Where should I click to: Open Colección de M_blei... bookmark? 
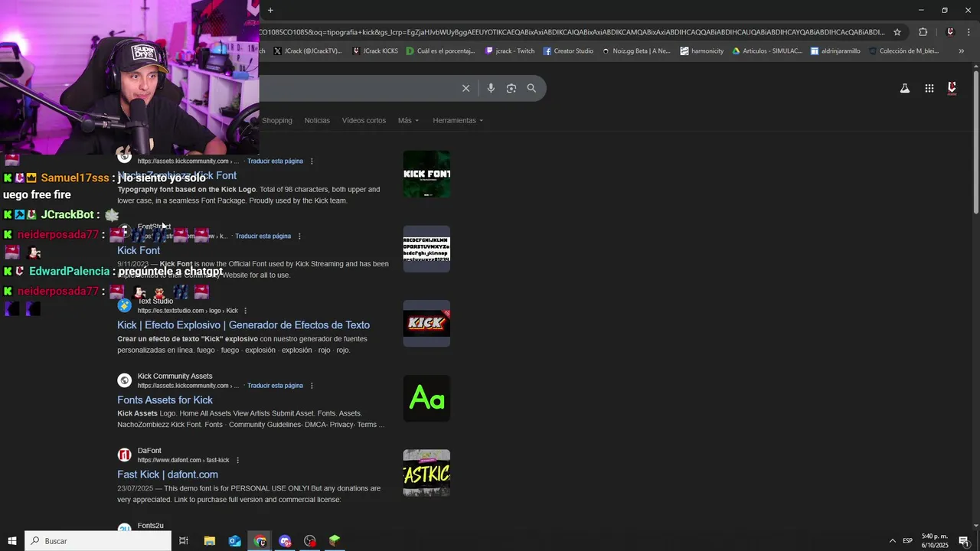point(903,51)
